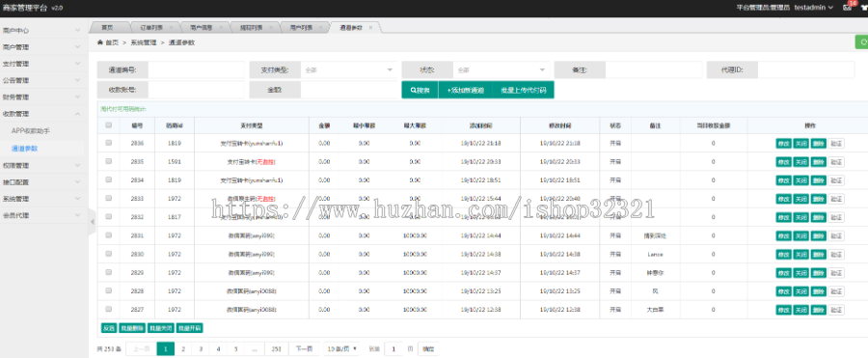The image size is (868, 358).
Task: Switch to the 首页 tab
Action: coord(107,27)
